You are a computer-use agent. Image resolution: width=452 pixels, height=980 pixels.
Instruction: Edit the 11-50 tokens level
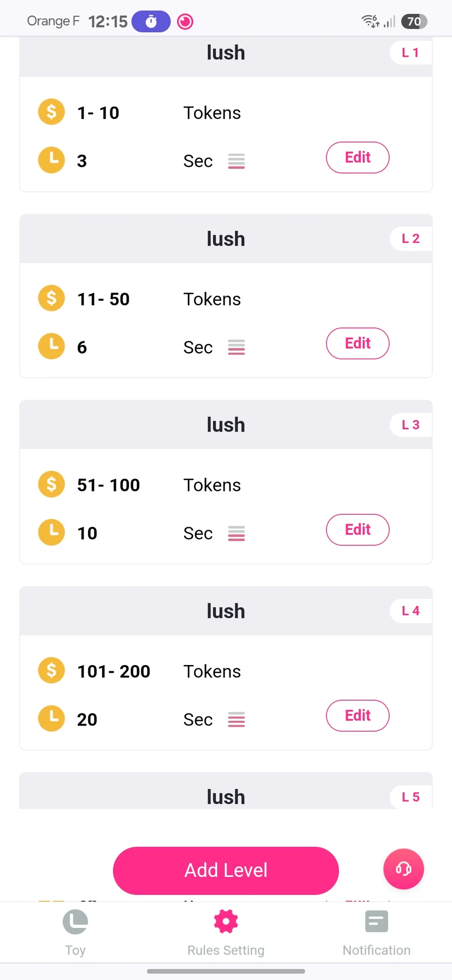pos(358,344)
